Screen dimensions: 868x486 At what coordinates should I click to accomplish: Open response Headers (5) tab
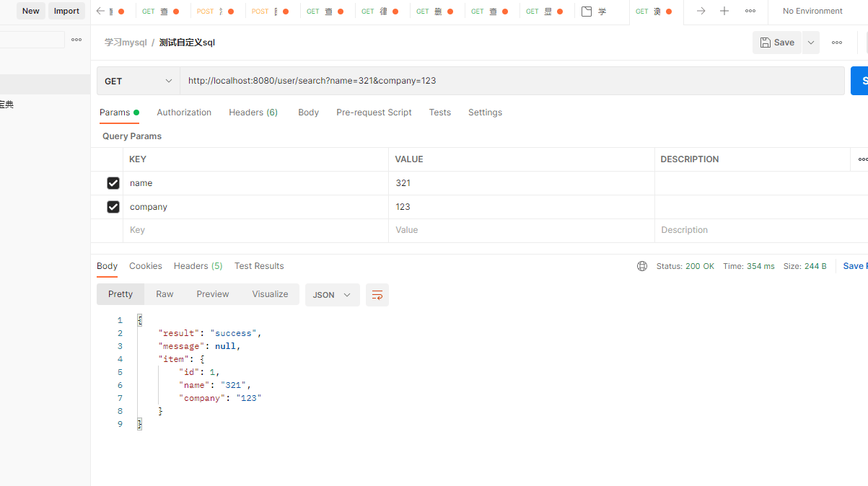(198, 266)
